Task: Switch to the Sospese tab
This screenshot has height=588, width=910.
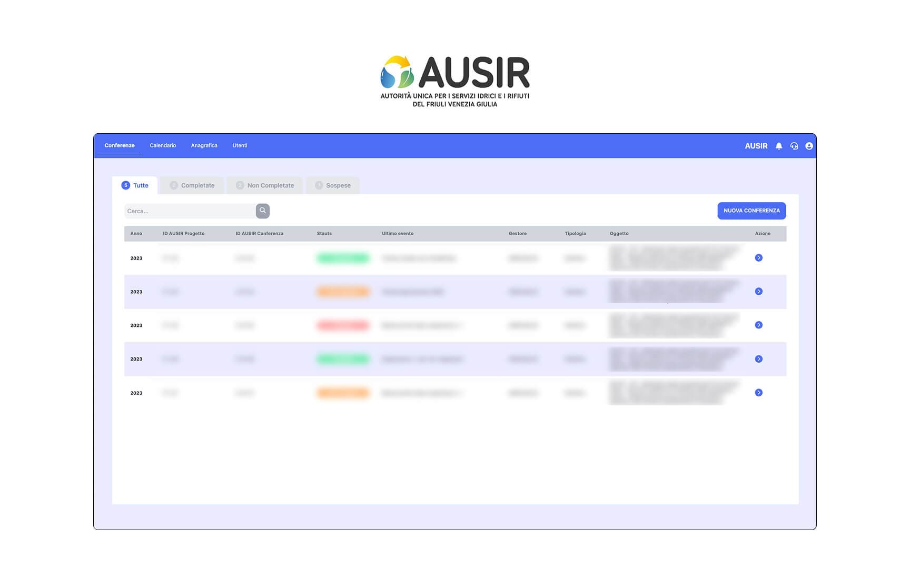Action: point(333,185)
